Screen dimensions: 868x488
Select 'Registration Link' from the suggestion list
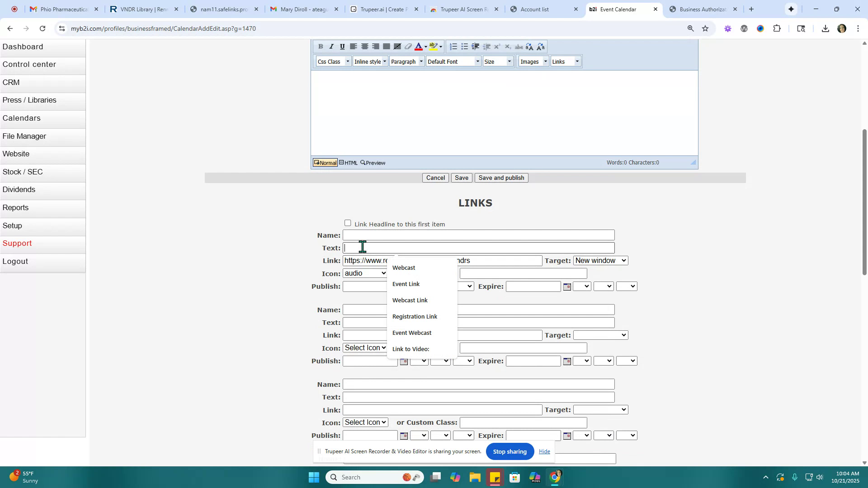tap(415, 316)
